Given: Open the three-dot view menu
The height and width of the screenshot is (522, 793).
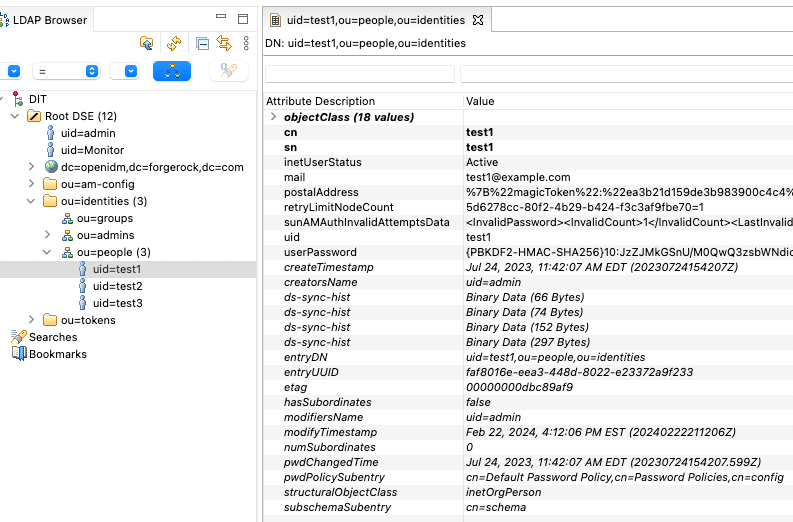Looking at the screenshot, I should point(246,44).
